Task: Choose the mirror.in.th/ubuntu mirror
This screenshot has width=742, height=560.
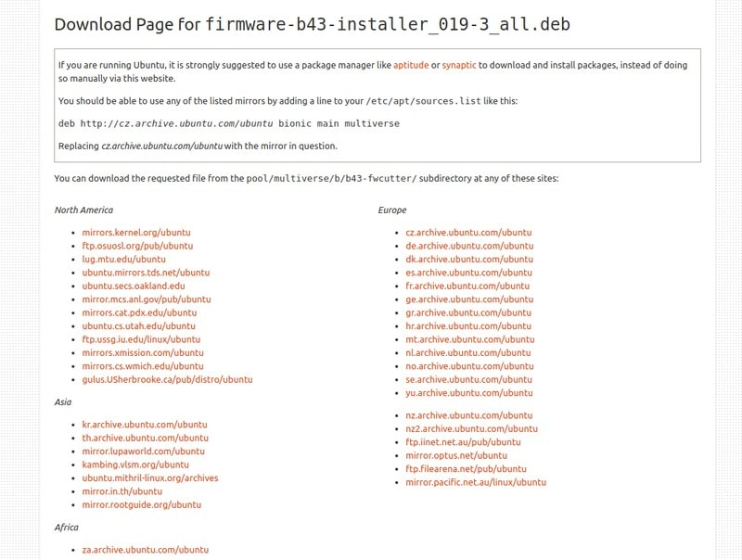Action: point(122,491)
